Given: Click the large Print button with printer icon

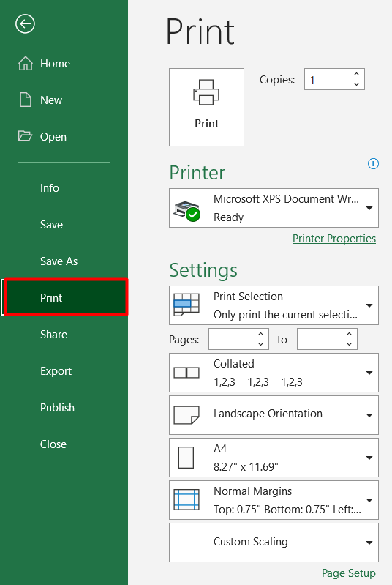Looking at the screenshot, I should coord(206,107).
